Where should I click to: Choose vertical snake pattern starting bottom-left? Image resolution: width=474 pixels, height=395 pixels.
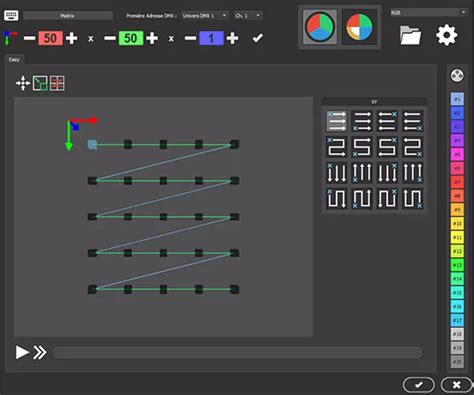pyautogui.click(x=362, y=198)
